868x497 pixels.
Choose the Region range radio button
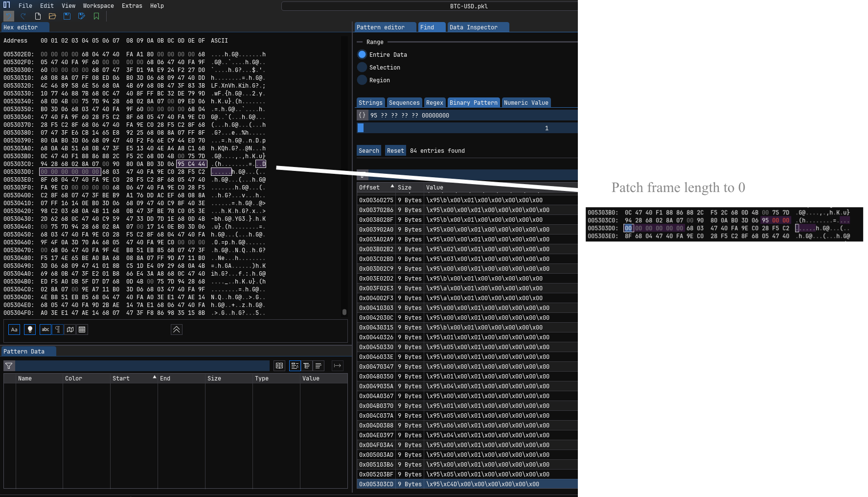(362, 80)
